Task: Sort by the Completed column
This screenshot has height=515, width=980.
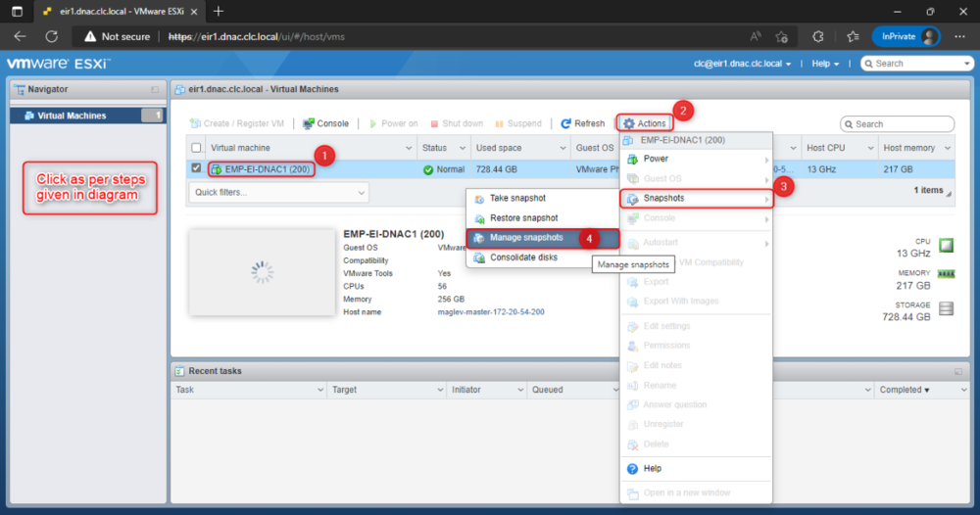Action: [x=905, y=390]
